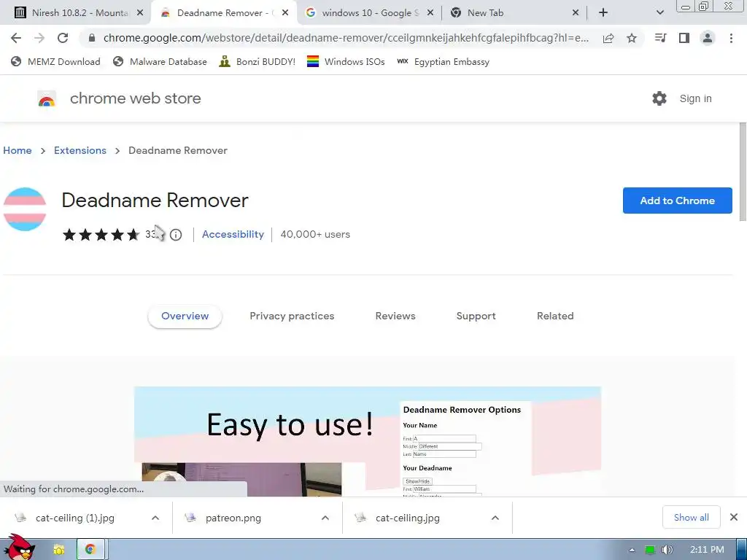This screenshot has height=560, width=747.
Task: Expand options for patreon.png download
Action: [x=325, y=518]
